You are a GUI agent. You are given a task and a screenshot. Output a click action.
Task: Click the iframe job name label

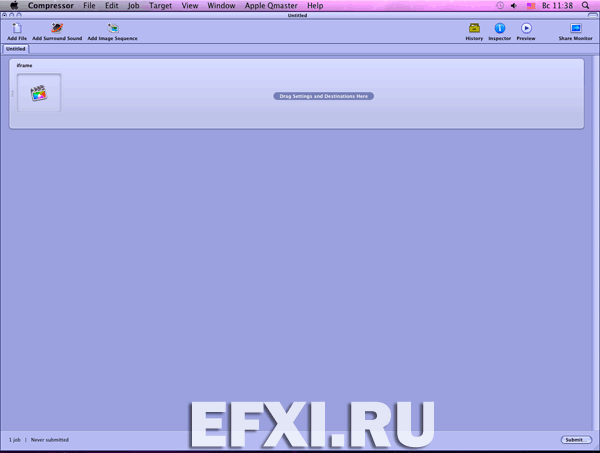point(24,65)
